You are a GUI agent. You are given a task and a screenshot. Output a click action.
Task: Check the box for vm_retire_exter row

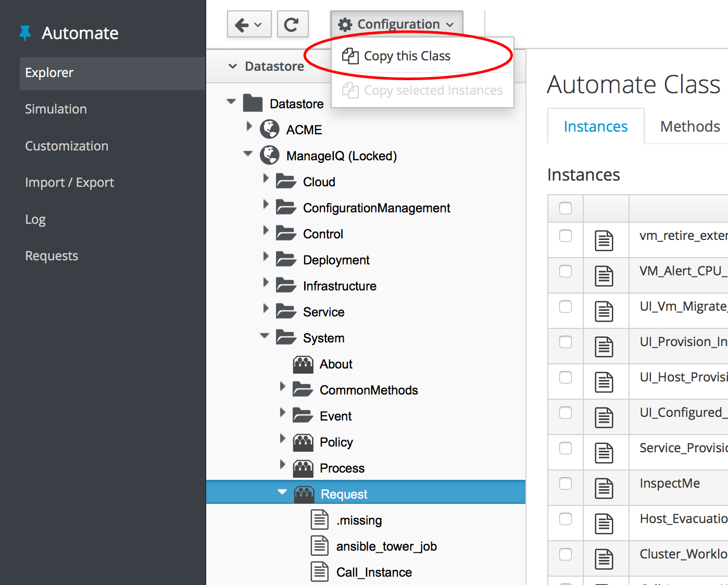pos(565,236)
